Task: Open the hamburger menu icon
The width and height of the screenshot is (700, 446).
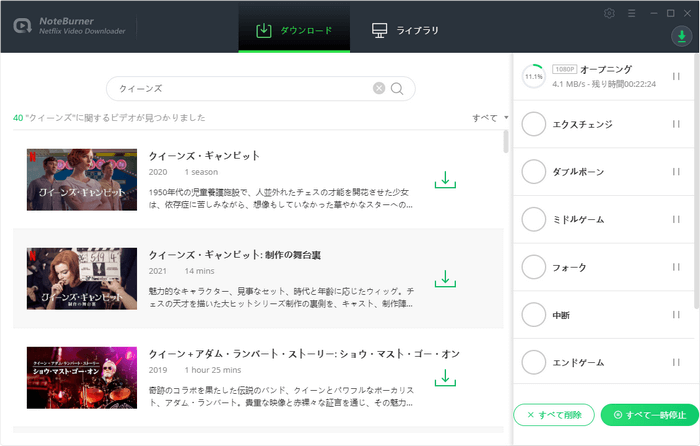Action: point(631,13)
